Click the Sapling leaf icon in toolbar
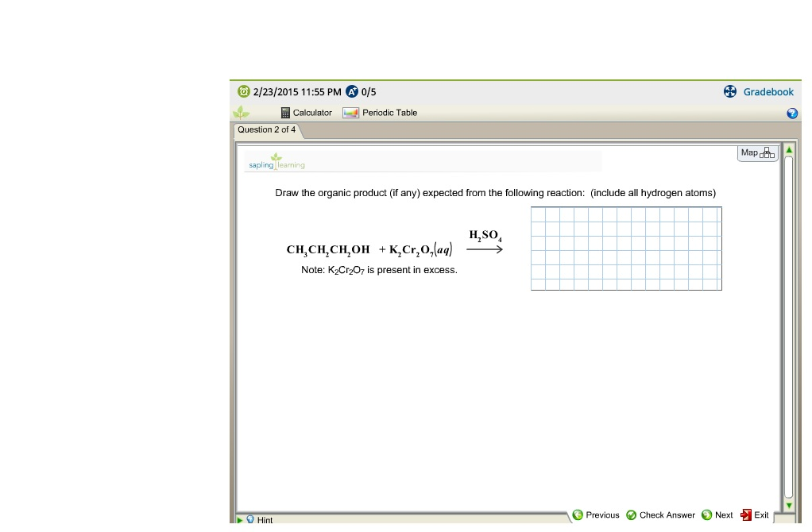The height and width of the screenshot is (532, 812). pyautogui.click(x=241, y=112)
